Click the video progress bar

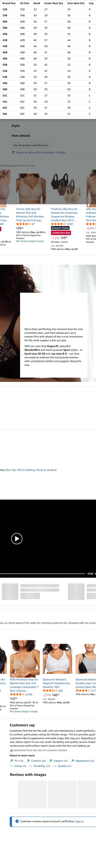click(x=42, y=573)
